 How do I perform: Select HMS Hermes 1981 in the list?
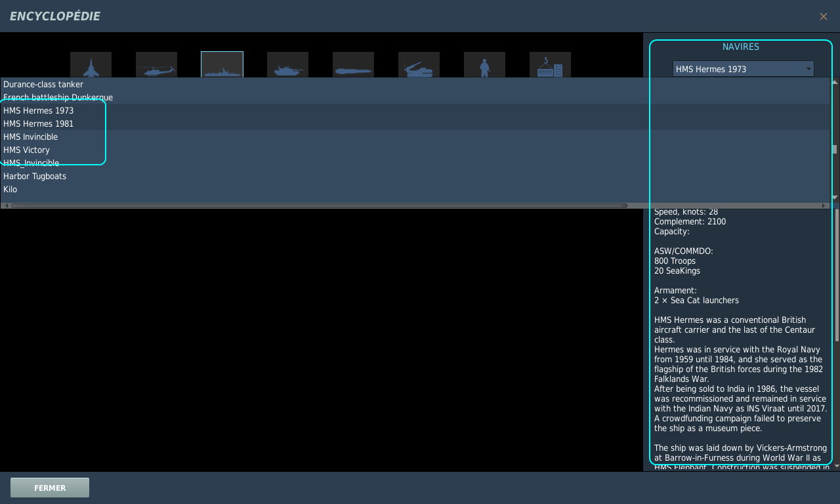click(x=415, y=123)
